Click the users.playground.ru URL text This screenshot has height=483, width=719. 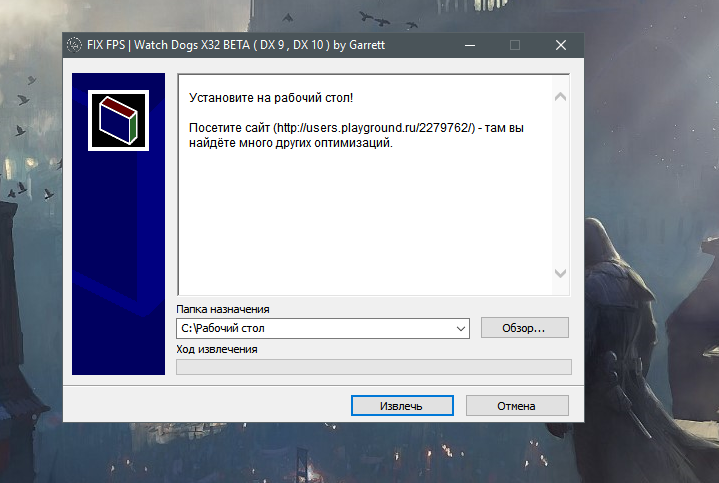point(374,128)
